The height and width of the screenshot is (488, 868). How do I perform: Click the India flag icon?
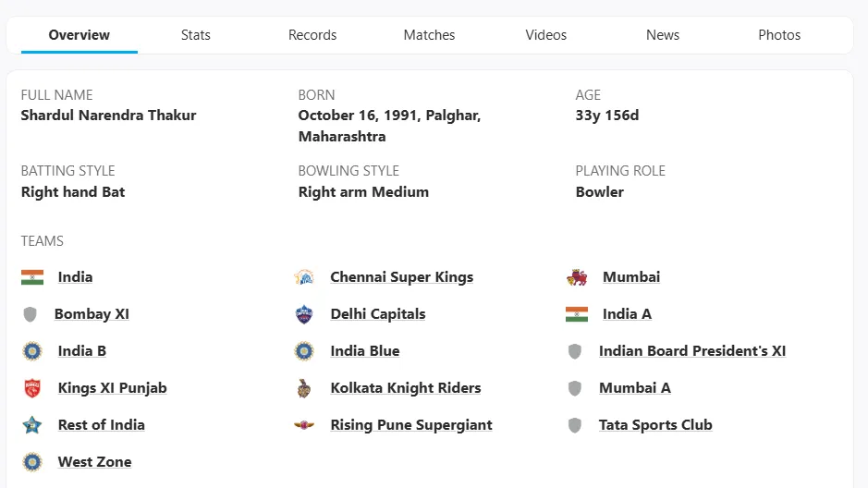(x=32, y=277)
